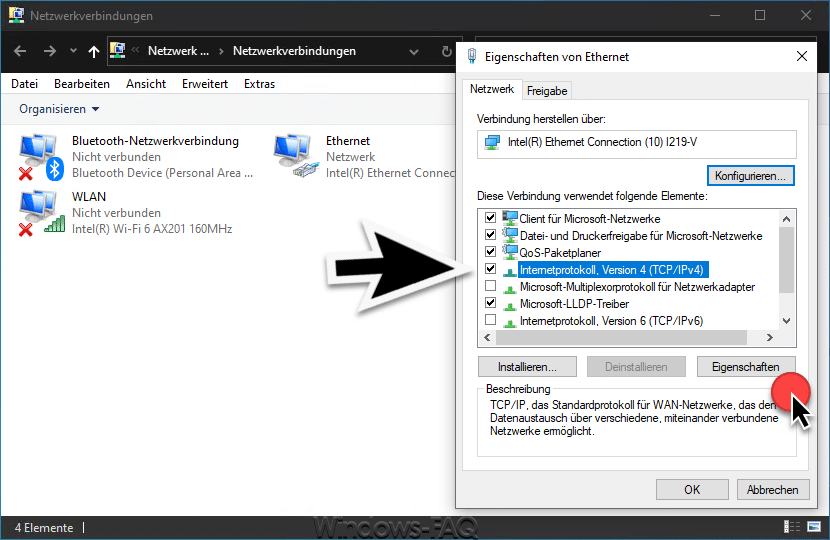Viewport: 830px width, 540px height.
Task: Click the QoS-Paketplaner item icon
Action: coord(510,251)
